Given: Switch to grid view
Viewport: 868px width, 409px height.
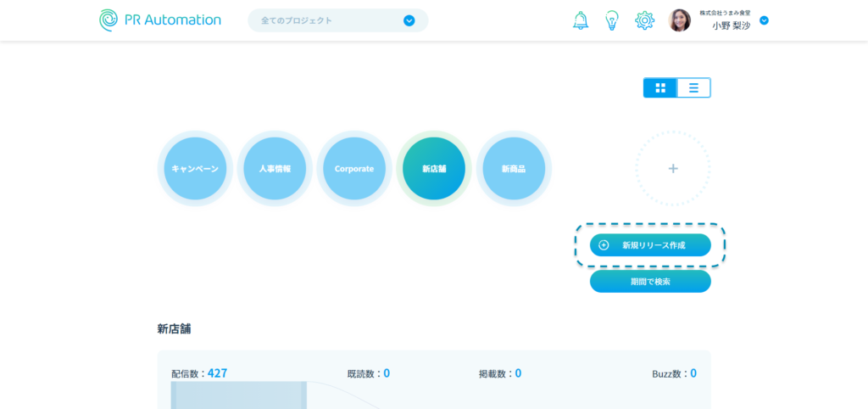Looking at the screenshot, I should 660,87.
